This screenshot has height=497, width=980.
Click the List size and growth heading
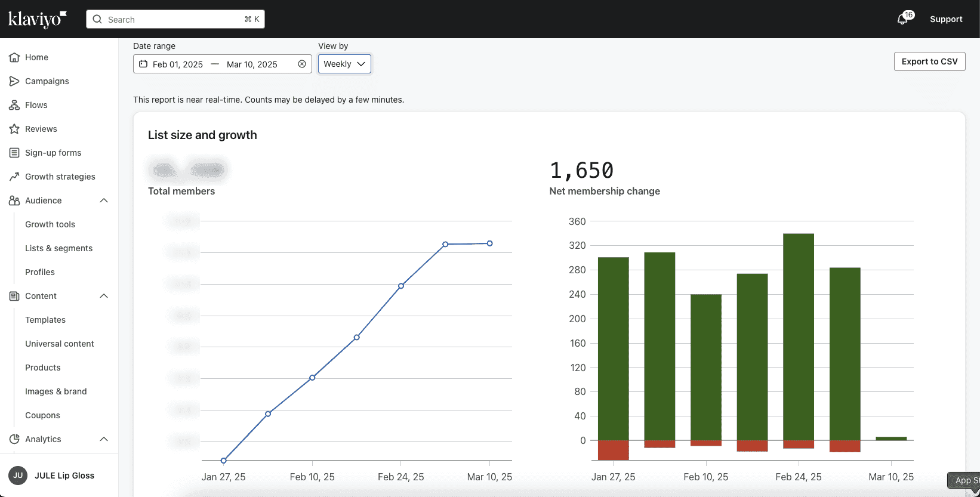point(202,135)
